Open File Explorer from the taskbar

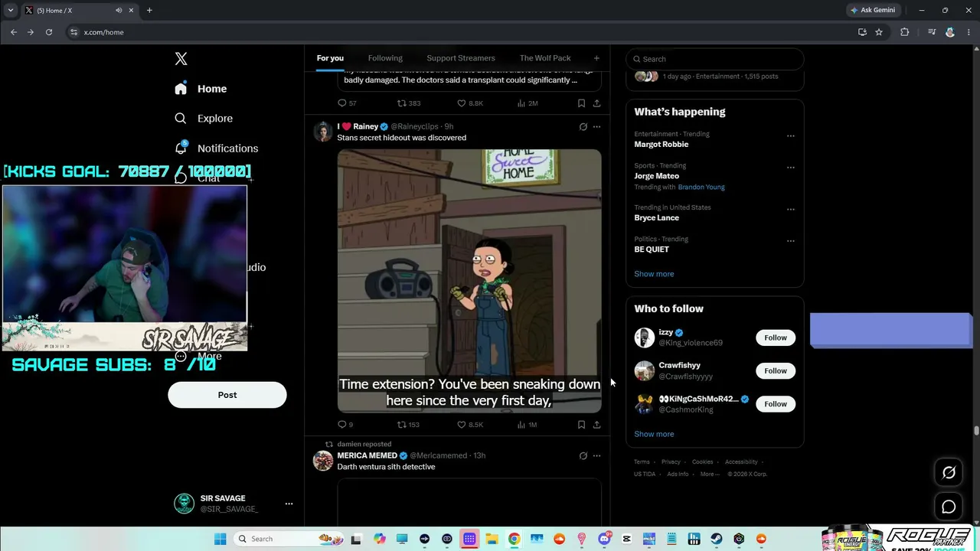(x=492, y=539)
